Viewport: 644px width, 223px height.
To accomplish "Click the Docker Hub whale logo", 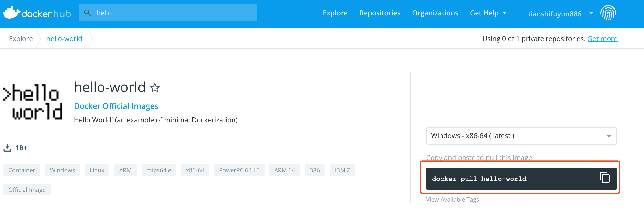I will click(x=37, y=13).
